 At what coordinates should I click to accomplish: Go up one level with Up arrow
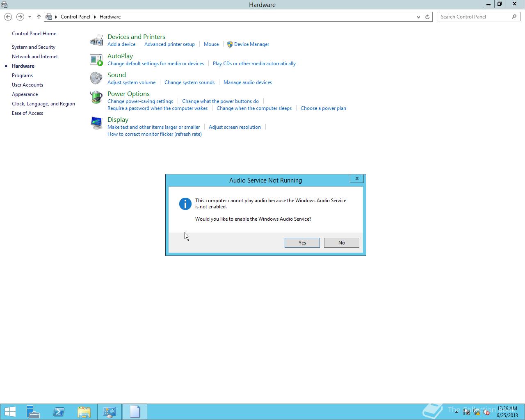[39, 17]
